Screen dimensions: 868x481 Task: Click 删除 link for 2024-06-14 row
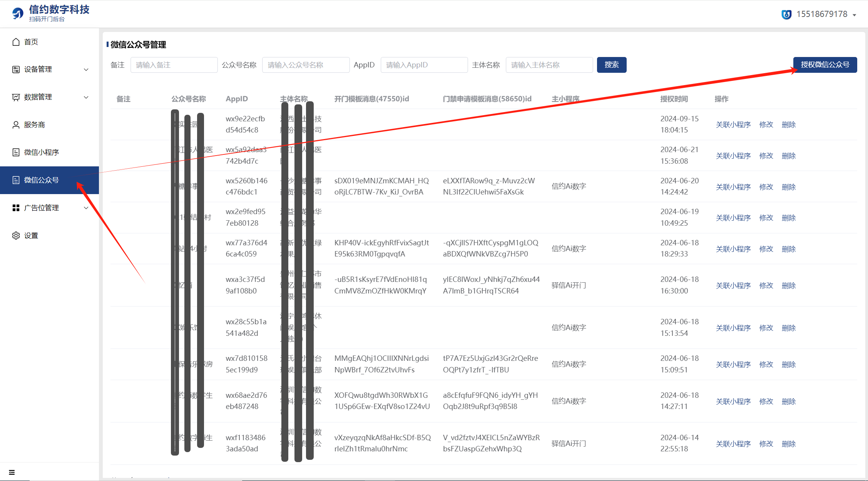pyautogui.click(x=788, y=444)
